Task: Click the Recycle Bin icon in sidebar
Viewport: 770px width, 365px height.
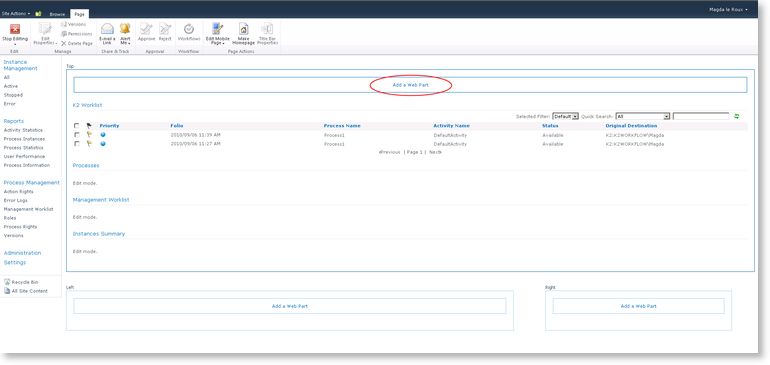Action: (7, 282)
